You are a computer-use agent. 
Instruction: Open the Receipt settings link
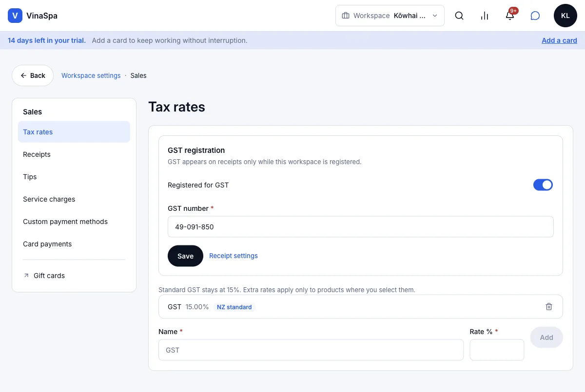(234, 256)
